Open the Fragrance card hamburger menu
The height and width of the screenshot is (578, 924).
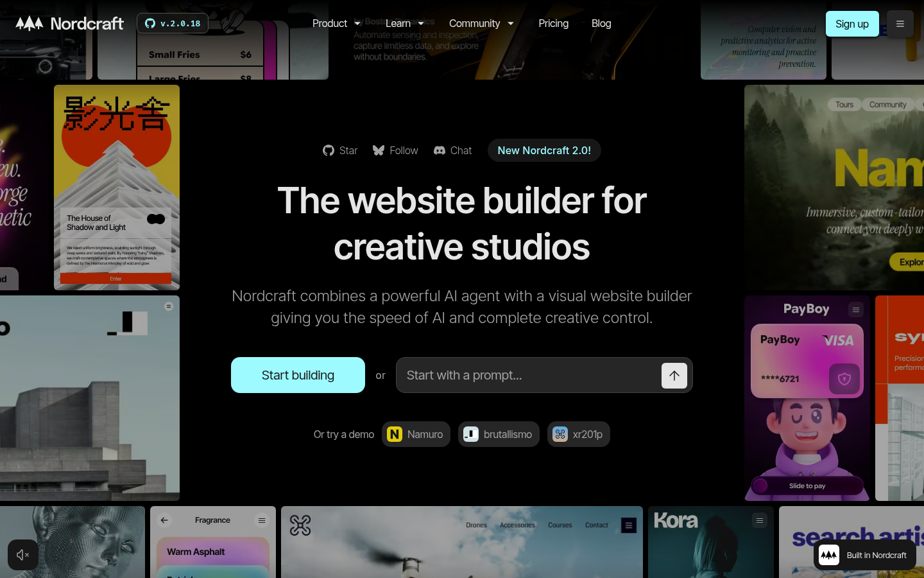262,520
